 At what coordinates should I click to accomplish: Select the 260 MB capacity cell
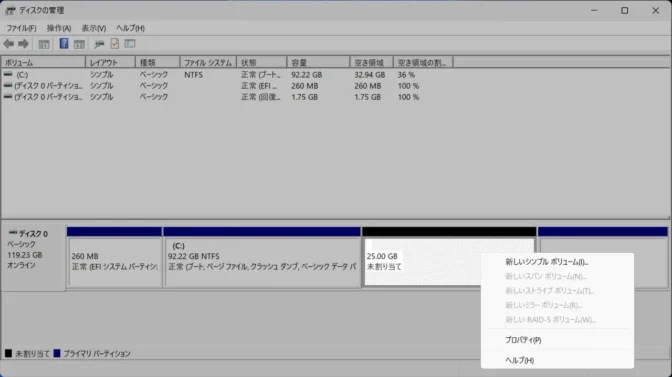(305, 86)
